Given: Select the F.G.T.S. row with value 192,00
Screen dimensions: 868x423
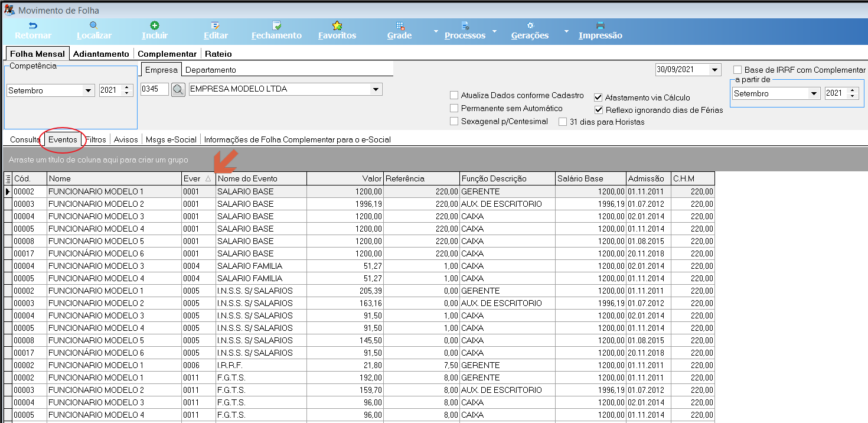Looking at the screenshot, I should (x=360, y=378).
